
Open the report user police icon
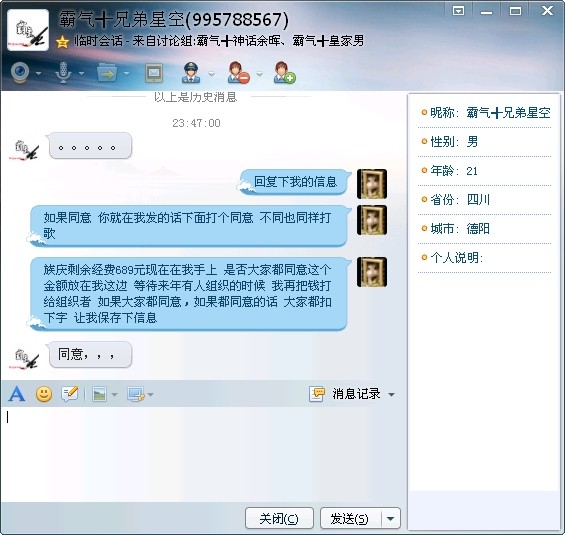(x=191, y=72)
